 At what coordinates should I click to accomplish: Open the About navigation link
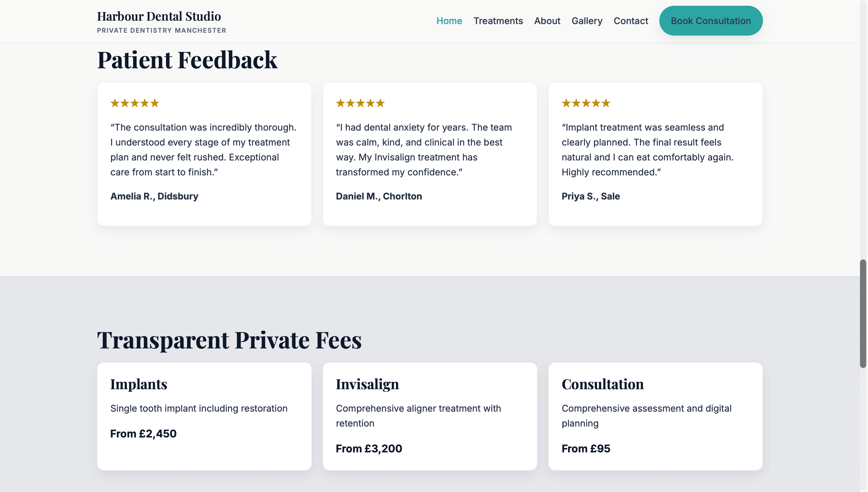(547, 21)
